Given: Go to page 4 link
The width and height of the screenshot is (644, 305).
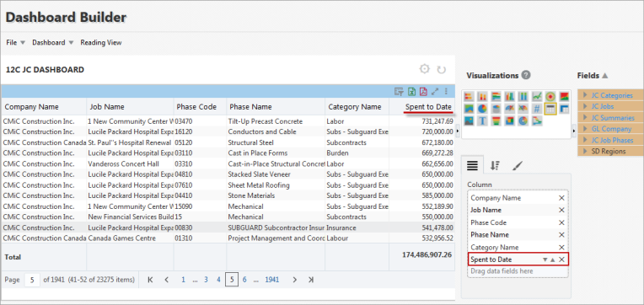Looking at the screenshot, I should pyautogui.click(x=218, y=280).
